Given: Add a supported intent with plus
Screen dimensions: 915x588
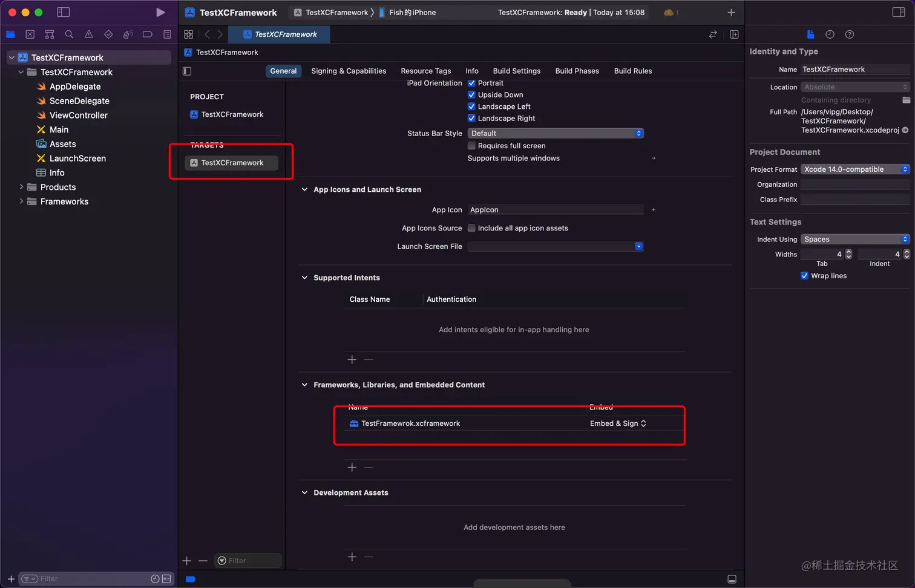Looking at the screenshot, I should point(352,360).
